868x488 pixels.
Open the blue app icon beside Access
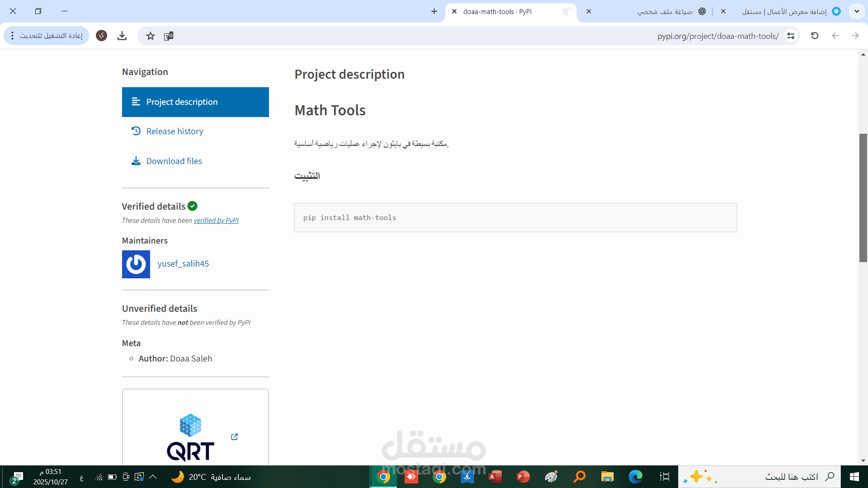pyautogui.click(x=467, y=477)
